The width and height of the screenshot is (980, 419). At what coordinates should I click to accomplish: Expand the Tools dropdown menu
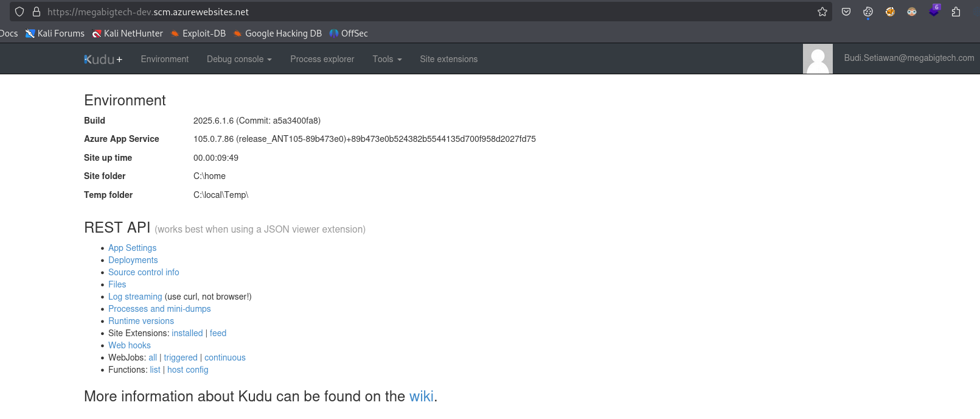[x=387, y=59]
